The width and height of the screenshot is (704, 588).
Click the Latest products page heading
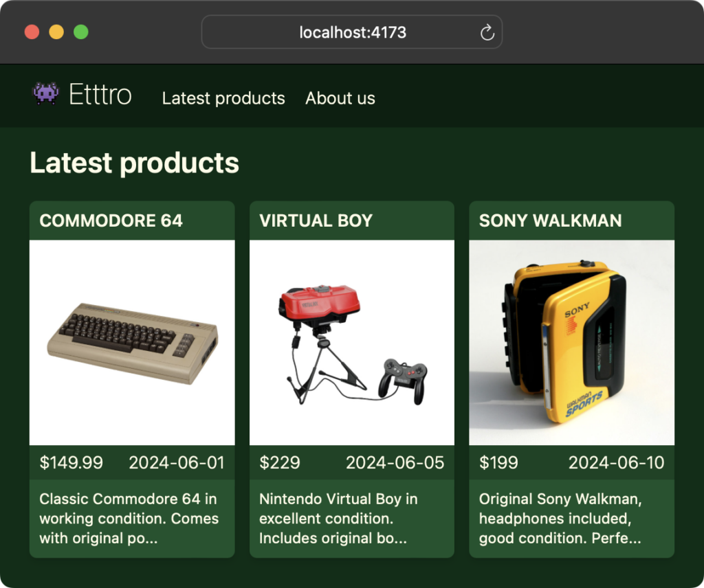click(134, 163)
